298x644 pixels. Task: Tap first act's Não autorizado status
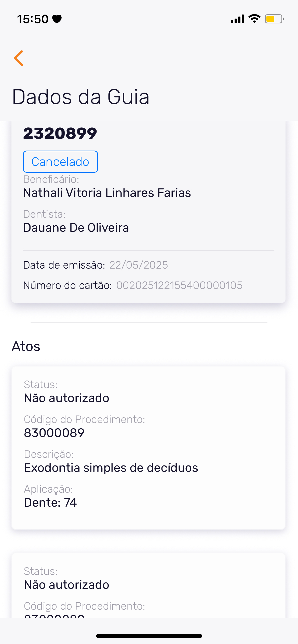pos(66,398)
